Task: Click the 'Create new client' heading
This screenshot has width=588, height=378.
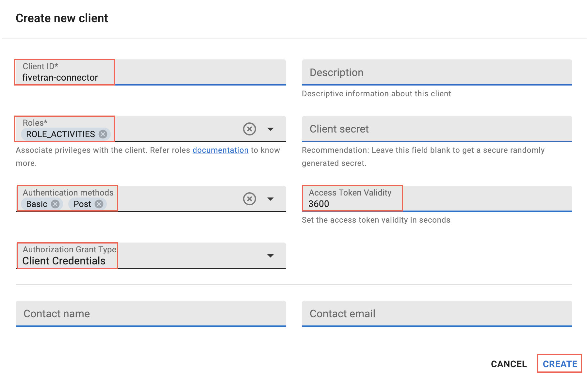Action: (62, 18)
